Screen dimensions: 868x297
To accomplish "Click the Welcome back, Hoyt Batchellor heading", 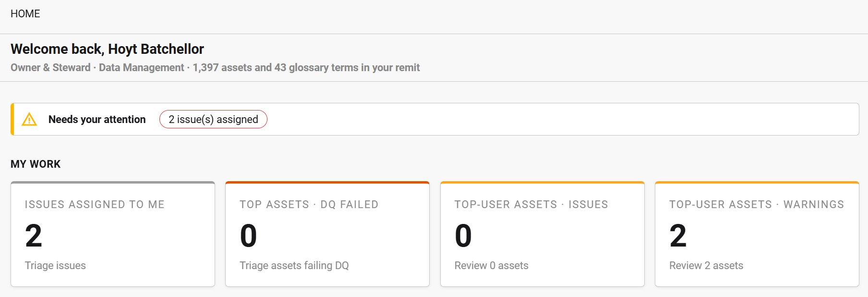I will tap(107, 49).
